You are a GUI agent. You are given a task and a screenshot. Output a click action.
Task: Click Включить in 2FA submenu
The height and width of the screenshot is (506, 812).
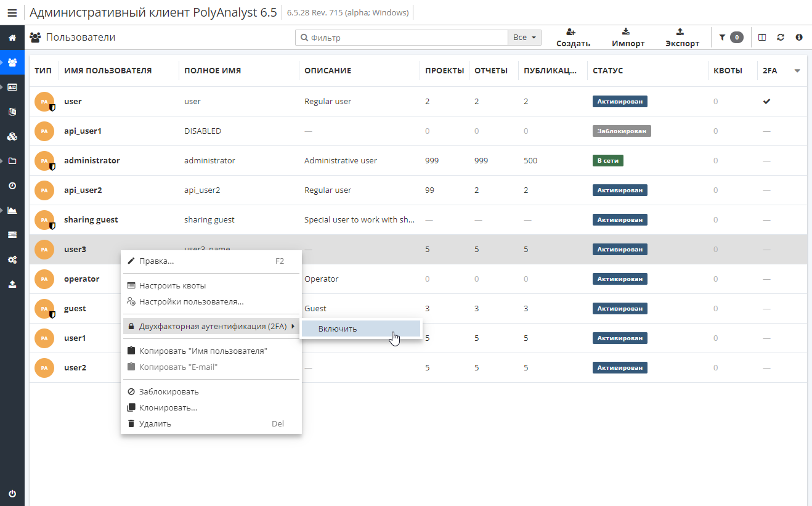361,329
